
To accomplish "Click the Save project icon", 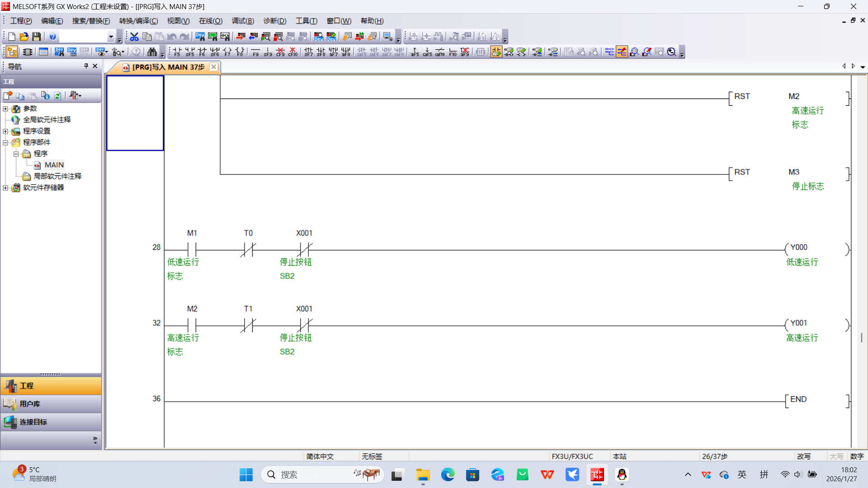I will coord(37,37).
